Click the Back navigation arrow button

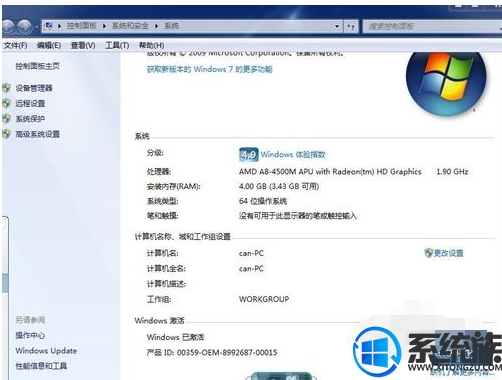click(x=8, y=26)
